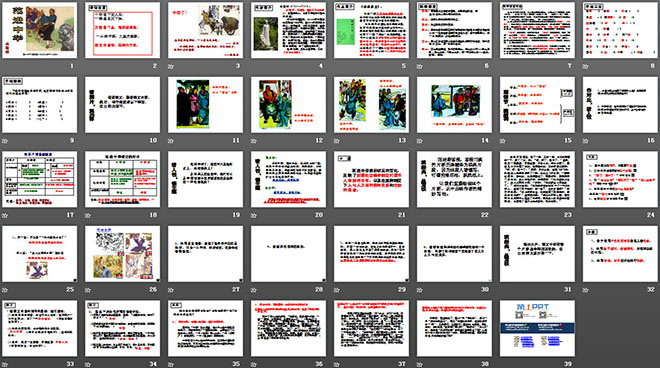660x368 pixels.
Task: Select slide 20 thumbnail
Action: pyautogui.click(x=288, y=179)
